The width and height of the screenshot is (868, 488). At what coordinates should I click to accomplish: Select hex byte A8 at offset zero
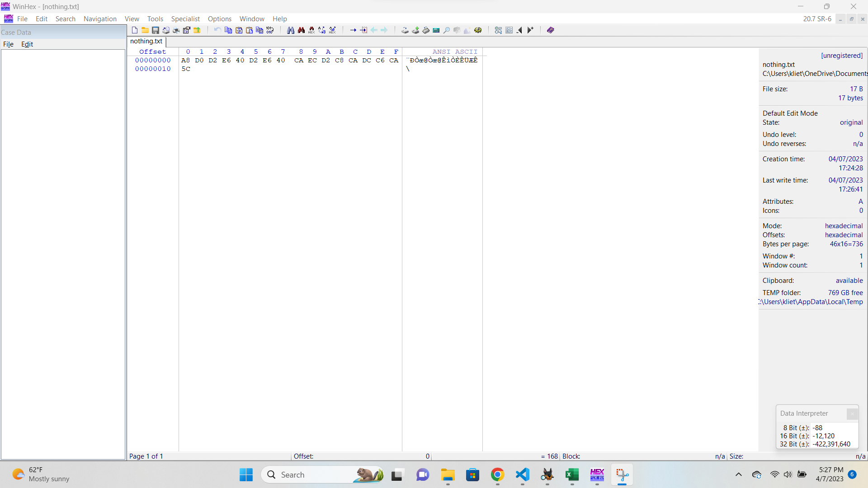(x=185, y=60)
